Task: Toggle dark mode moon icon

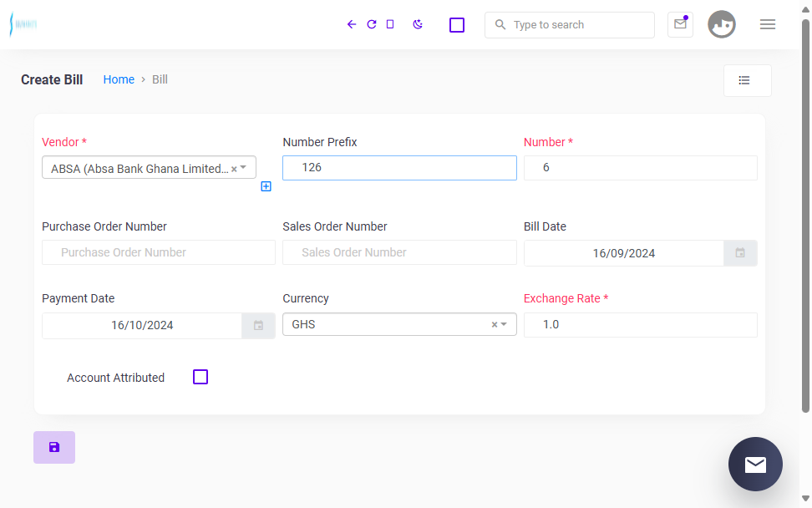Action: pos(418,24)
